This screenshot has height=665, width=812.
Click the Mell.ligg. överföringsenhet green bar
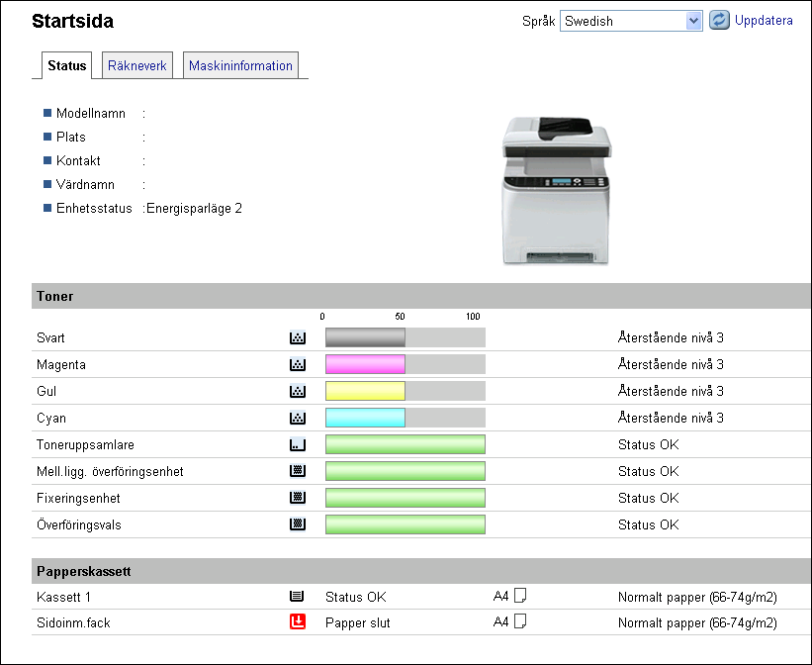click(405, 471)
